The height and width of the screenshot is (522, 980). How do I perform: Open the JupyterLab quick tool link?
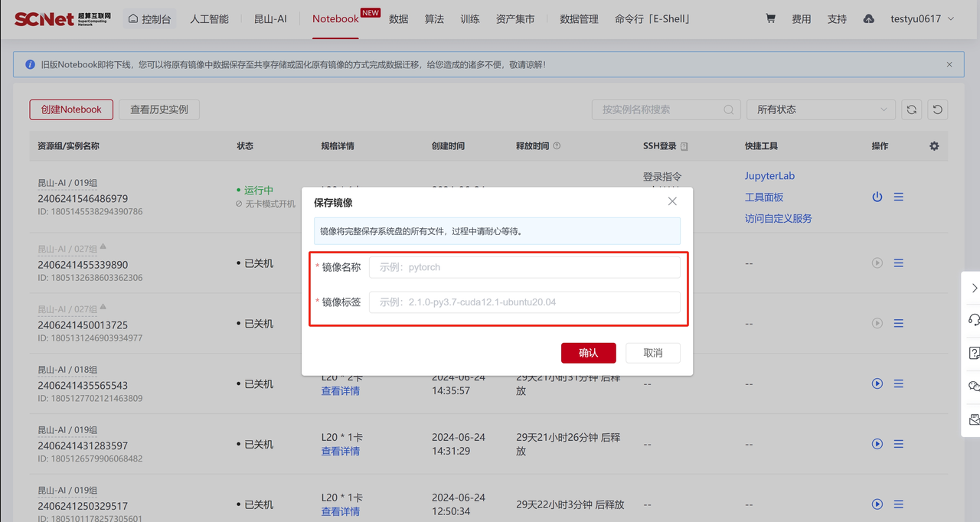coord(769,176)
